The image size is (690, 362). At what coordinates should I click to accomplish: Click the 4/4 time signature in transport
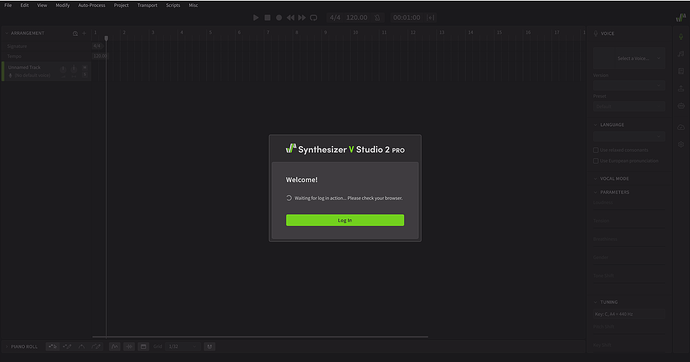(335, 18)
